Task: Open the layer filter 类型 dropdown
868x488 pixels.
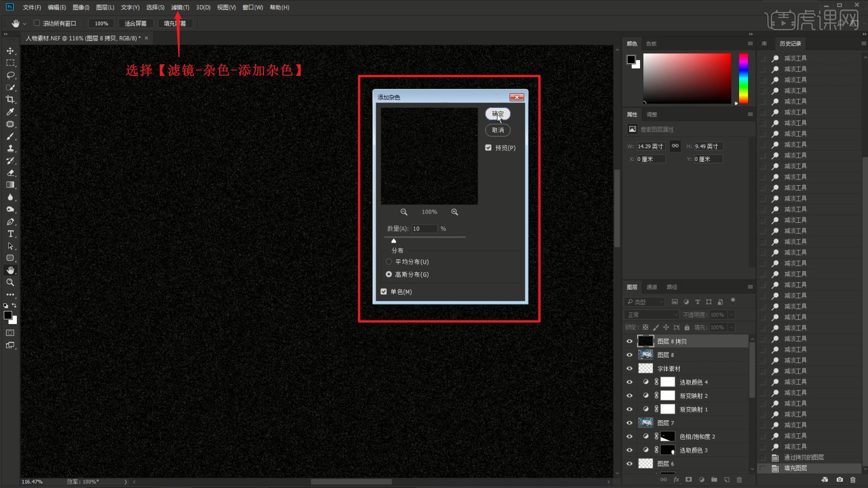Action: click(645, 302)
